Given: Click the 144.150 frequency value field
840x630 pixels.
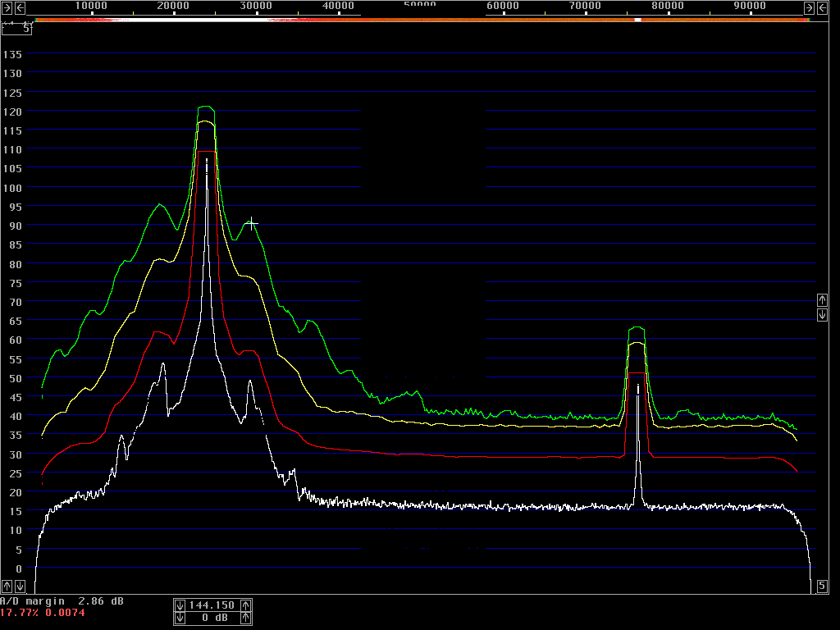Looking at the screenshot, I should click(x=212, y=605).
